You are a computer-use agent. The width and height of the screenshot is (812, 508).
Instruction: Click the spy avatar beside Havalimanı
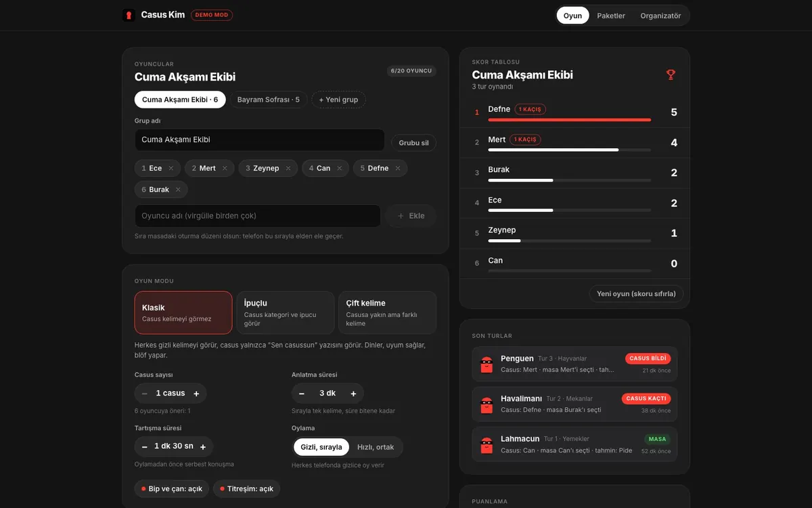coord(487,404)
